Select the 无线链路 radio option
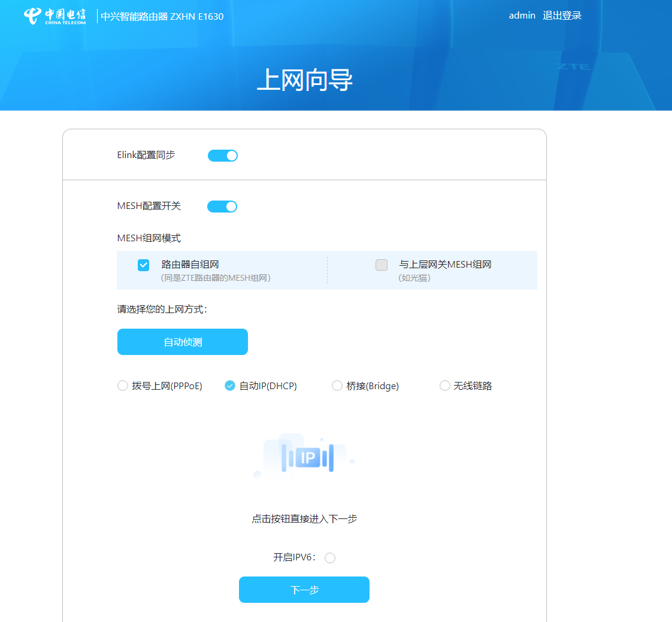 (x=445, y=386)
